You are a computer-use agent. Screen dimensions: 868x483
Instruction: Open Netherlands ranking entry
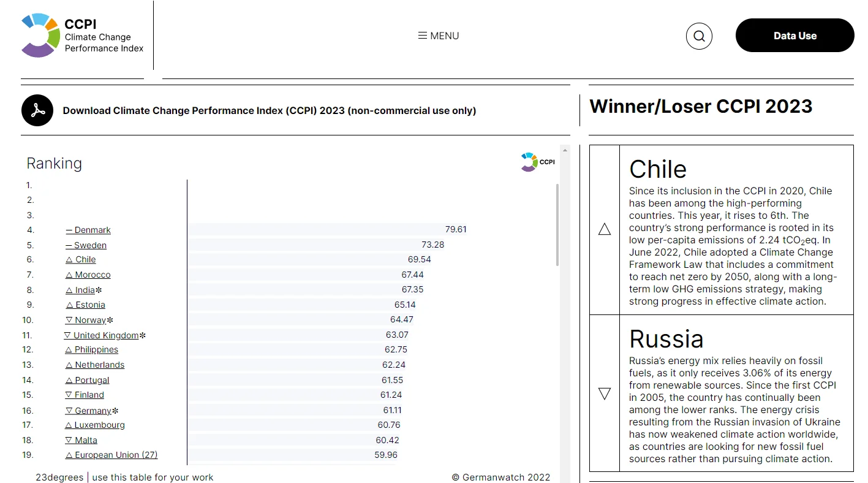point(95,365)
